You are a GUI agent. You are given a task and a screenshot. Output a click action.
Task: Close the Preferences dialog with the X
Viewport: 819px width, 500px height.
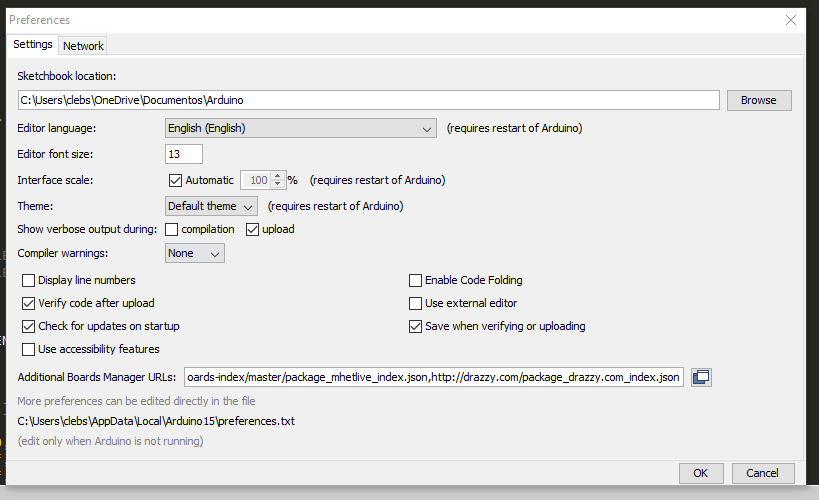pos(791,20)
